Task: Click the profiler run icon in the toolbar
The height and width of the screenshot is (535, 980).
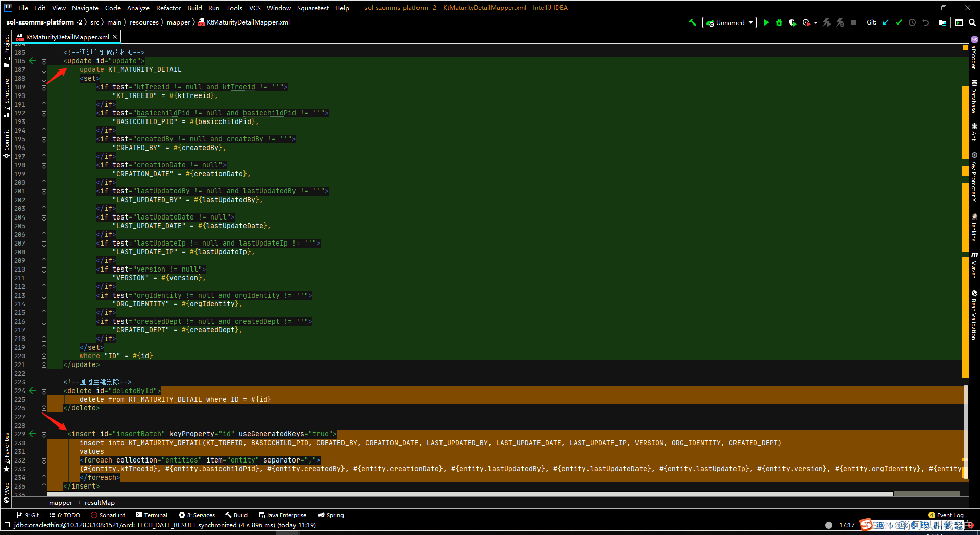Action: pyautogui.click(x=806, y=22)
